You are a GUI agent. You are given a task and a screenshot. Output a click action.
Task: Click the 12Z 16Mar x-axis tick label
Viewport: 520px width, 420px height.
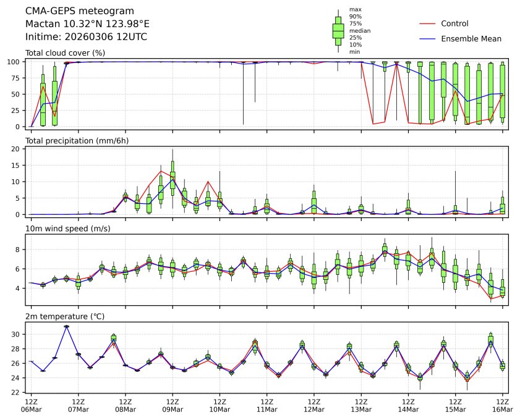502,405
